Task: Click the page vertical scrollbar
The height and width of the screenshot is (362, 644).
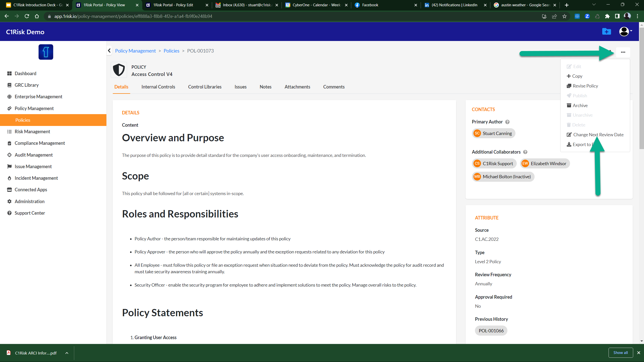Action: pyautogui.click(x=641, y=88)
